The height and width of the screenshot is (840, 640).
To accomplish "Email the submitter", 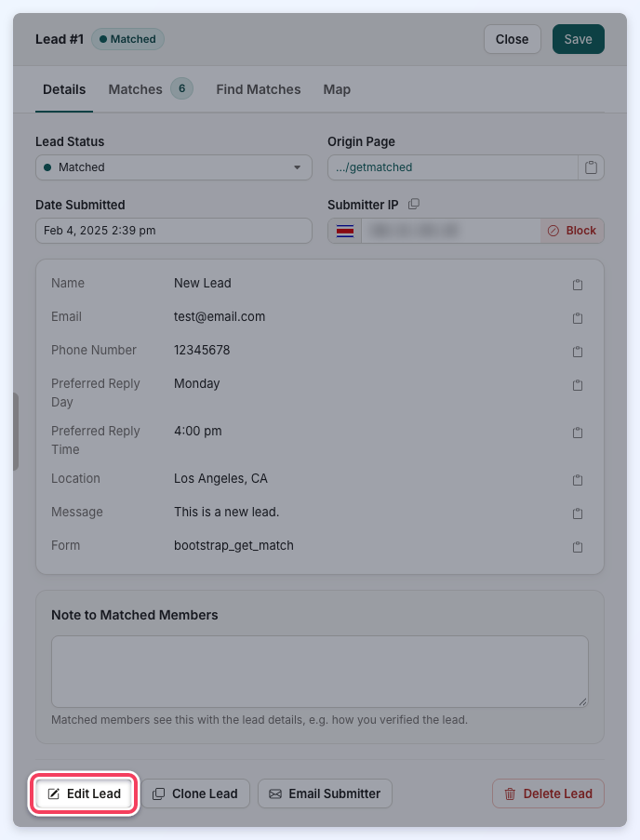I will 325,793.
